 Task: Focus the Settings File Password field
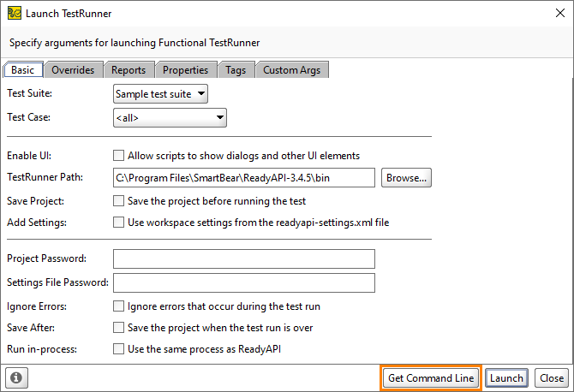[244, 282]
